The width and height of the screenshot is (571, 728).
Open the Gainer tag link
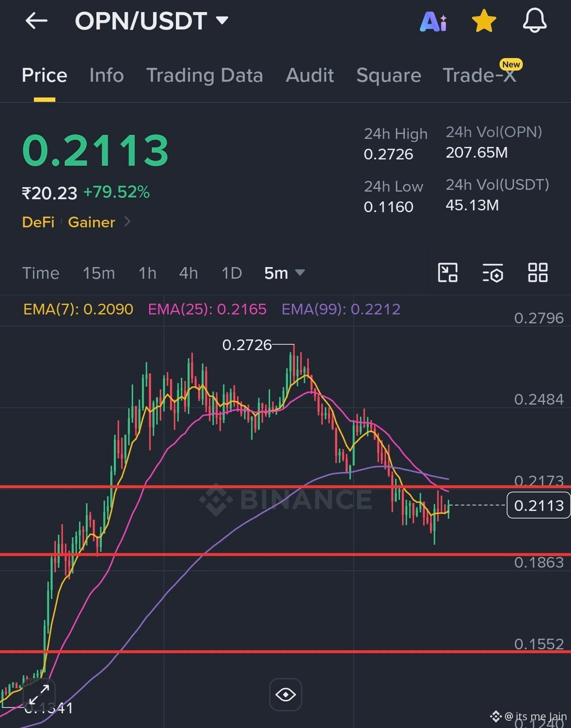pos(91,222)
